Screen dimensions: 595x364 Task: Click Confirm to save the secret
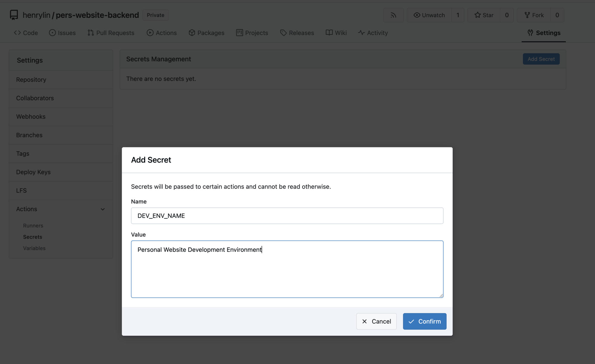425,321
